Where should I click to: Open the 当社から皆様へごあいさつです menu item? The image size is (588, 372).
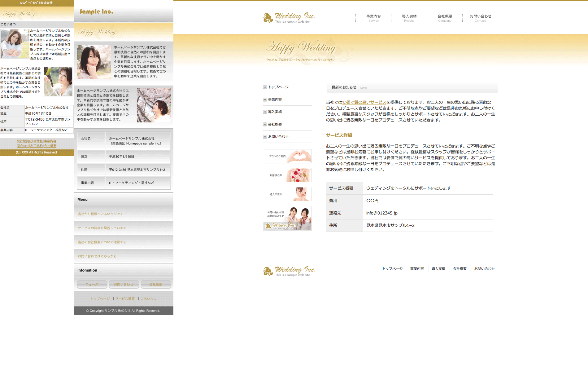[x=100, y=214]
